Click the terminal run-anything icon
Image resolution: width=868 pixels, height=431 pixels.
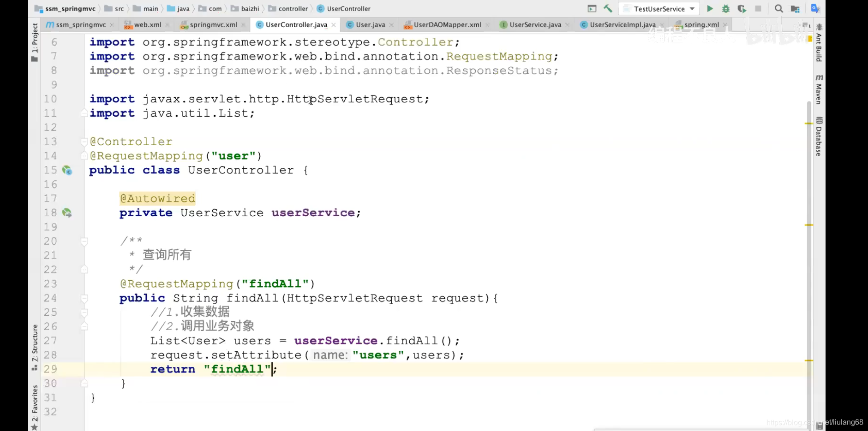pos(592,9)
